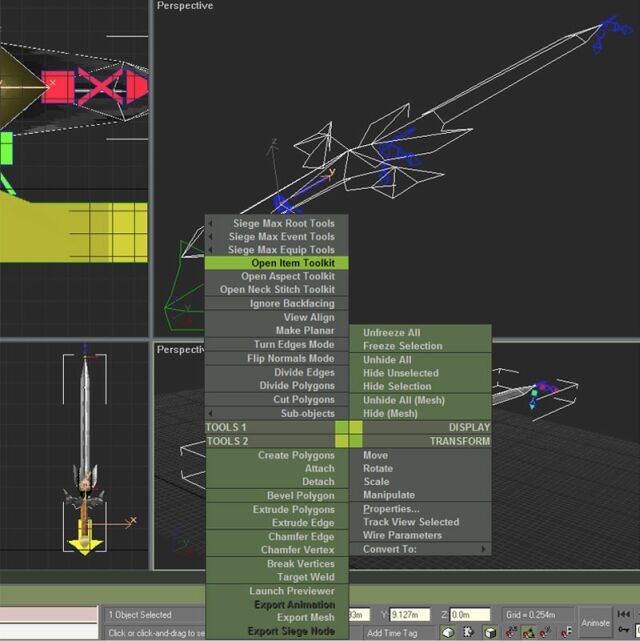Click Freeze Selection

coord(421,346)
